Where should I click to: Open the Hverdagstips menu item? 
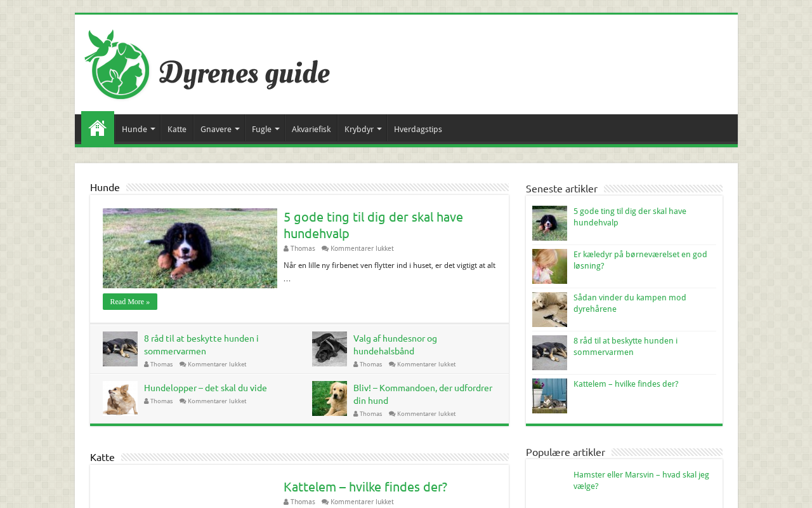[x=417, y=130]
